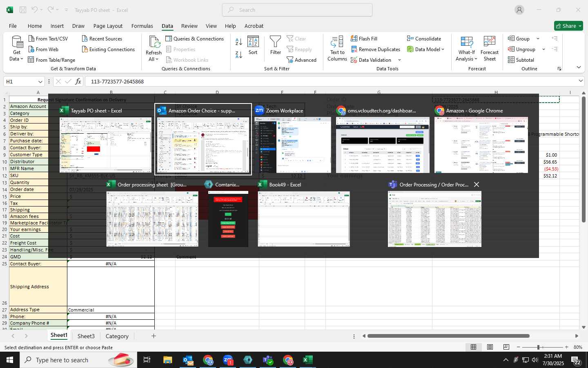This screenshot has height=368, width=588.
Task: Open the File tab
Action: pyautogui.click(x=13, y=26)
